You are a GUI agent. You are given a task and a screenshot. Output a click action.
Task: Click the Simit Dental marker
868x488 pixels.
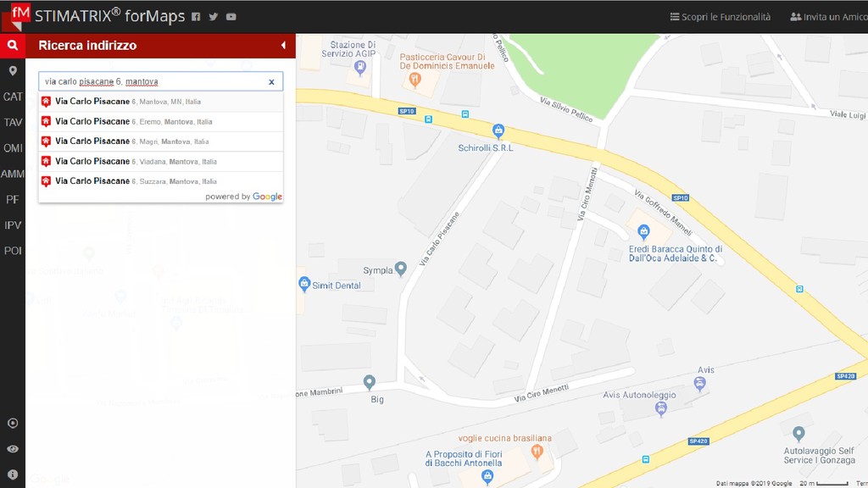pos(304,284)
